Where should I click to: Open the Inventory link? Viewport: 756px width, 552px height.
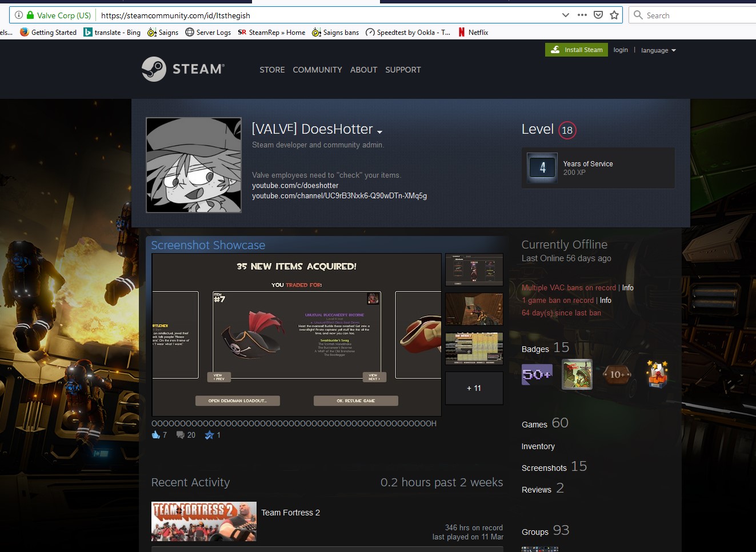[538, 446]
